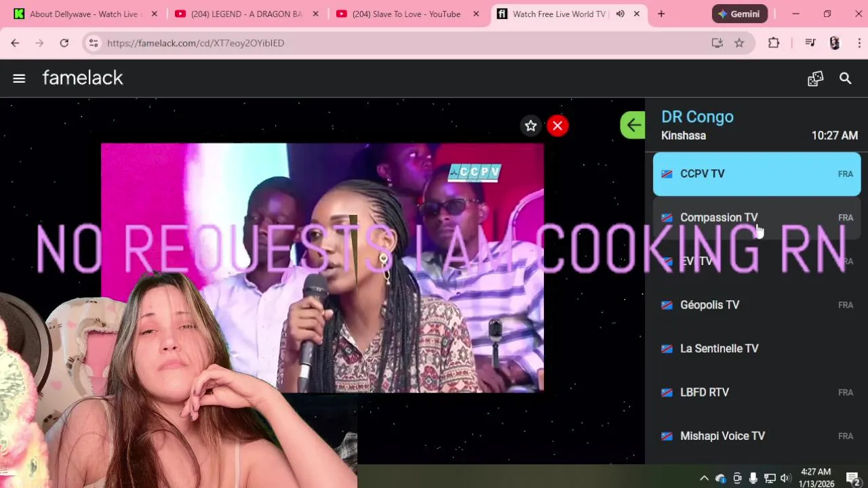This screenshot has width=868, height=488.
Task: Switch to Slave To Love YouTube tab
Action: 407,14
